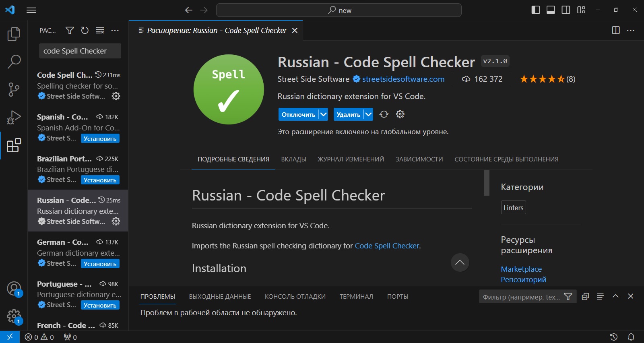Open remote window indicator in status bar
The image size is (644, 343).
click(10, 337)
